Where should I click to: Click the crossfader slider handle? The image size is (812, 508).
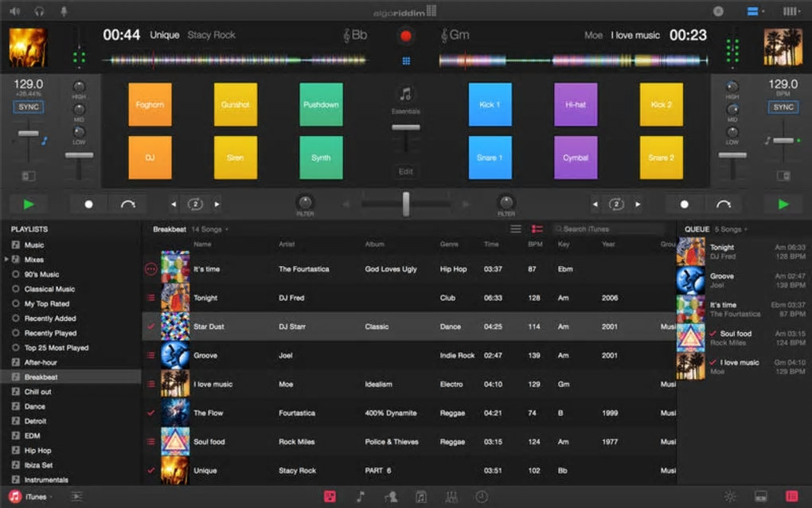pyautogui.click(x=406, y=204)
